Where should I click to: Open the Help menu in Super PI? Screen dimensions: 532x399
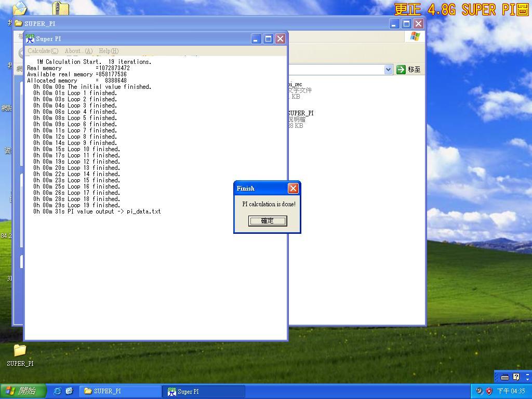pos(108,51)
